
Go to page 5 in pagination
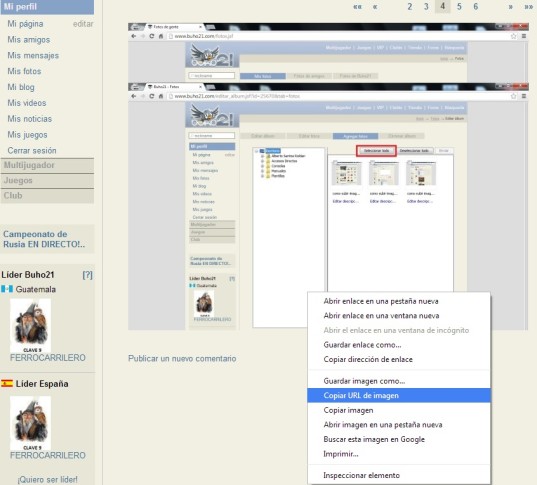(x=459, y=7)
